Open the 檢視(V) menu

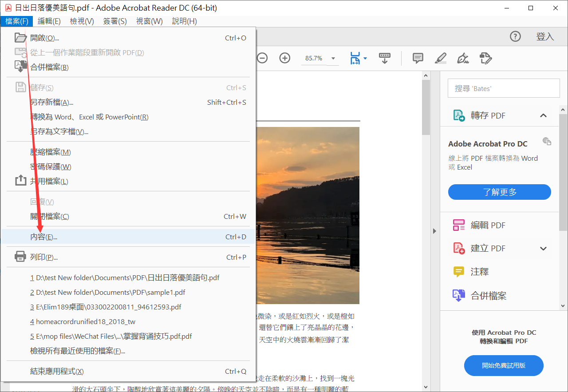click(82, 21)
